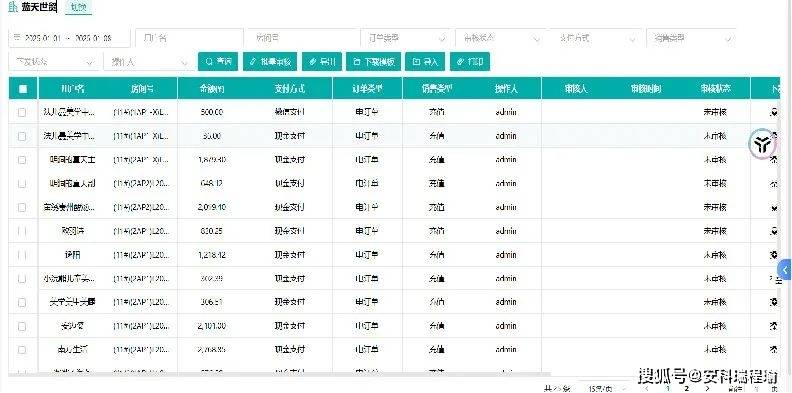
Task: Click the 审核时间 column header
Action: (x=646, y=89)
